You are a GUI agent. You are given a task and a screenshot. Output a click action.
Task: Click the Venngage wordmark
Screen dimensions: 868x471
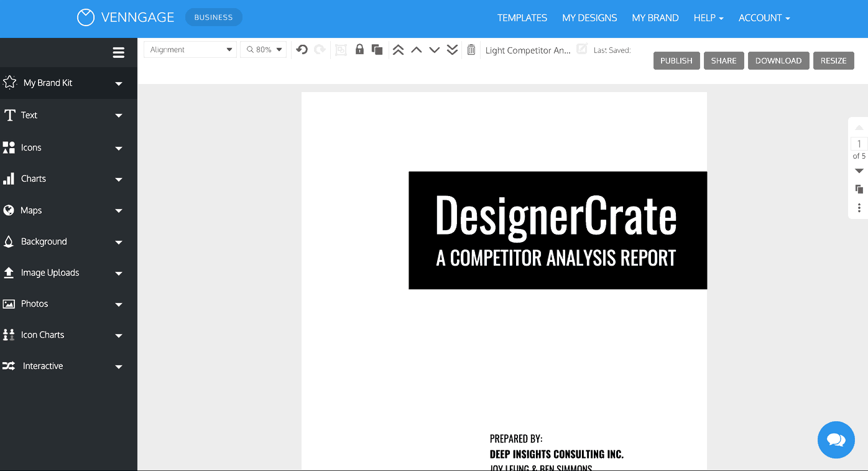[x=138, y=17]
